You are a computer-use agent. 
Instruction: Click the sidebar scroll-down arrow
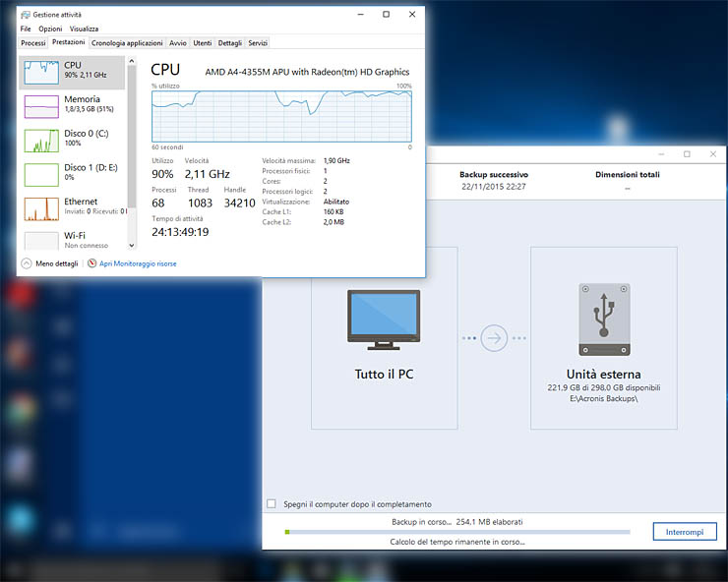tap(132, 246)
